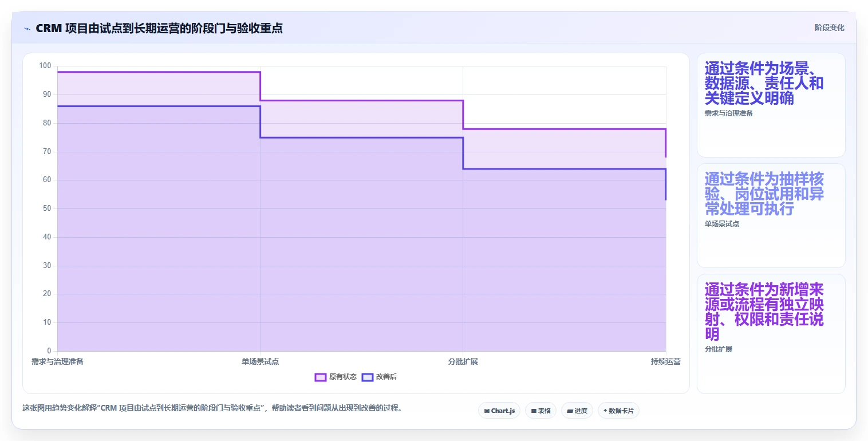Click the y-axis value 50
This screenshot has width=868, height=441.
click(47, 208)
